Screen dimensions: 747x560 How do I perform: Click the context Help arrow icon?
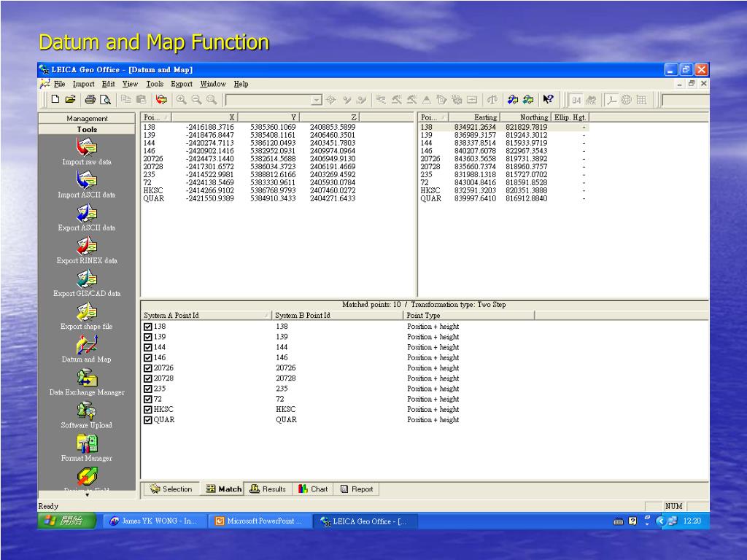coord(548,99)
